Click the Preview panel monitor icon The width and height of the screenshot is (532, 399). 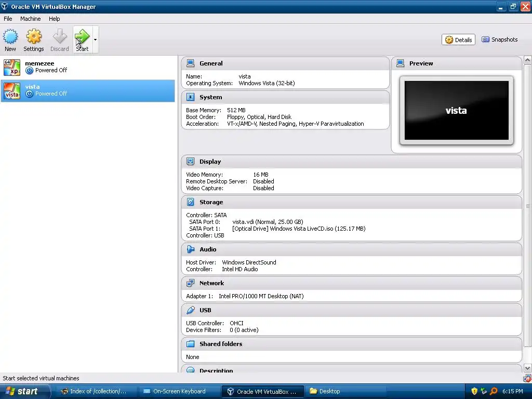401,63
